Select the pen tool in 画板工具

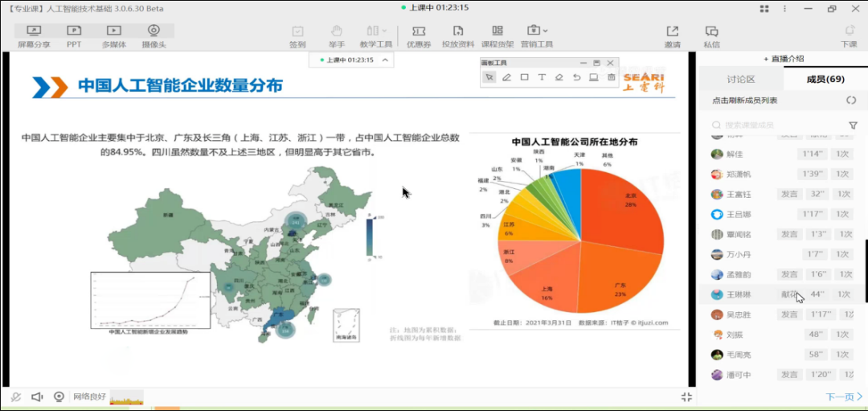pyautogui.click(x=506, y=77)
